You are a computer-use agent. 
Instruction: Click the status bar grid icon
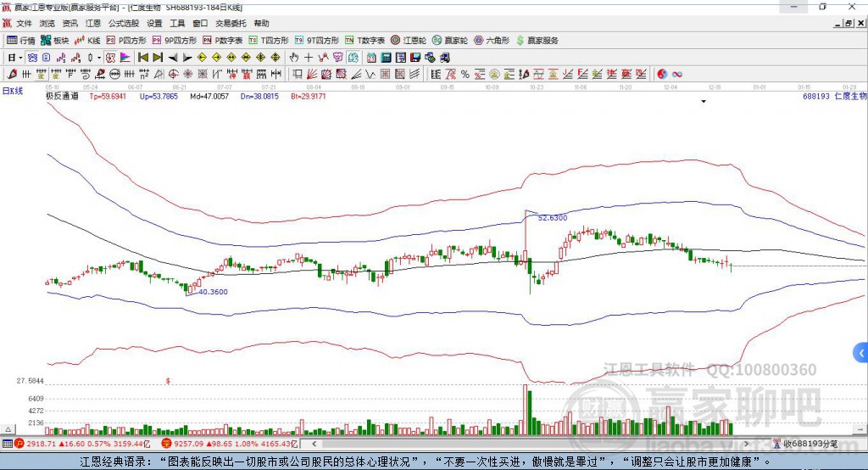(x=7, y=444)
